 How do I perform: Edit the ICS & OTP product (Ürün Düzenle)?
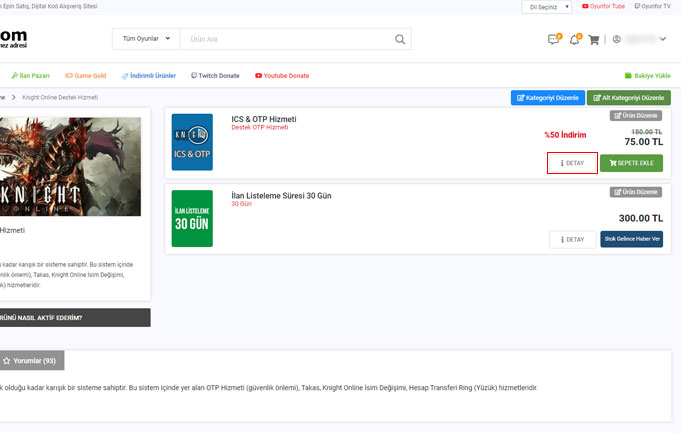[636, 116]
